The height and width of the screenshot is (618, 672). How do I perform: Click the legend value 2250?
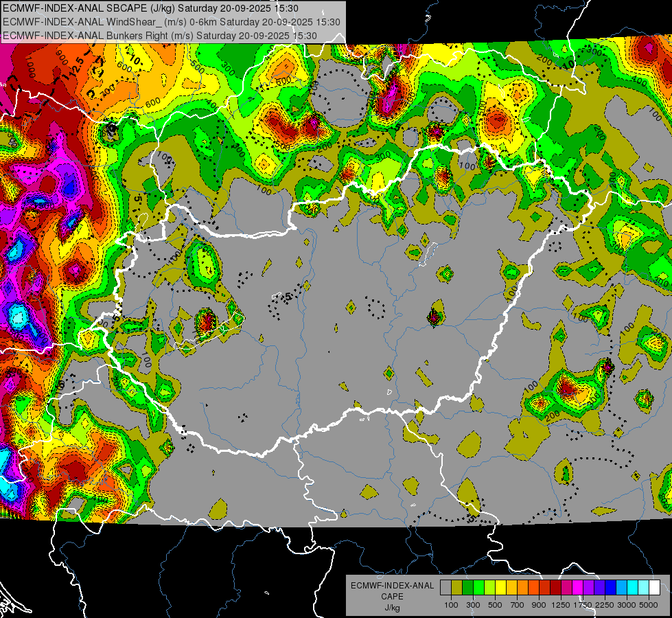(x=605, y=605)
